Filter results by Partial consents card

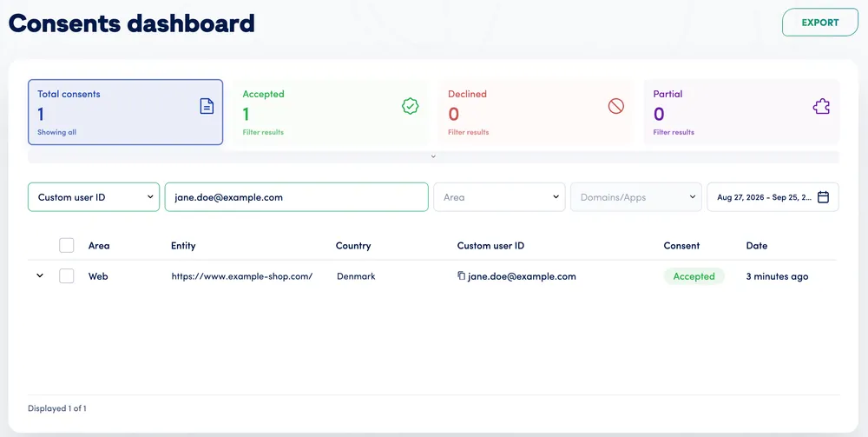[741, 112]
